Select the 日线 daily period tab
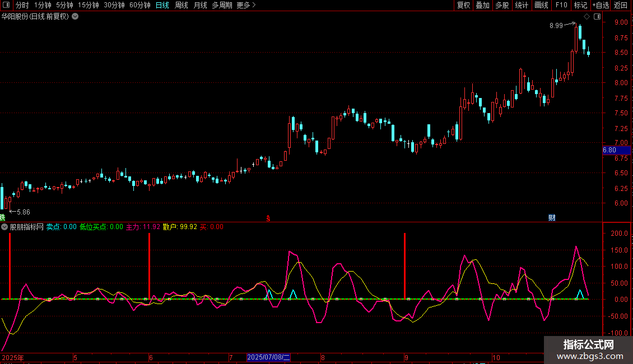 (x=162, y=5)
